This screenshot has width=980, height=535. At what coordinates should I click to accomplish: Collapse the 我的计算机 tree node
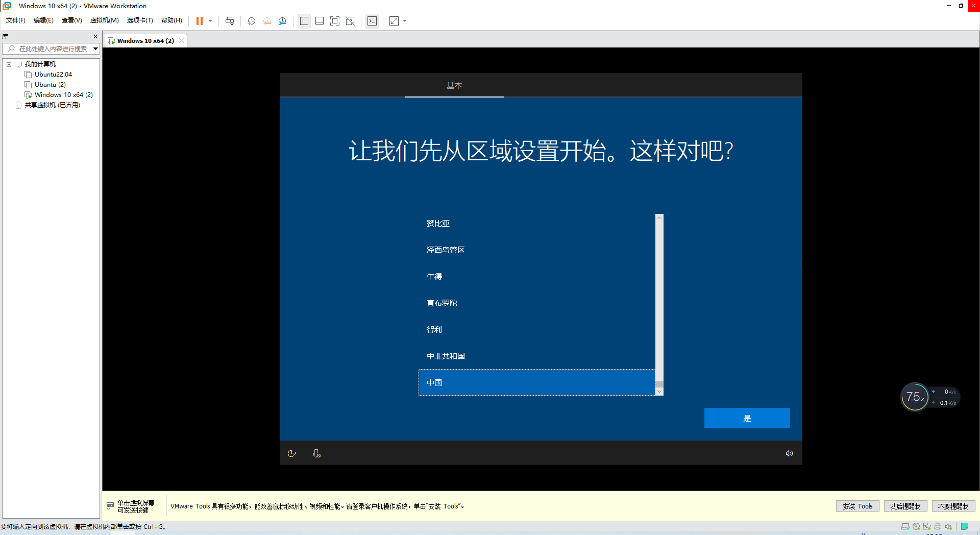click(9, 64)
